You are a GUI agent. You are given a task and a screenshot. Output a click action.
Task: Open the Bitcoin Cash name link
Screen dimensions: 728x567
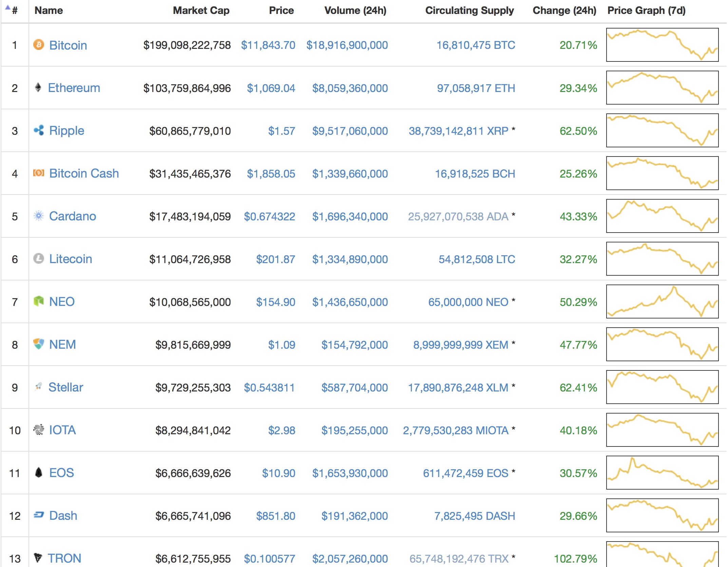click(84, 173)
